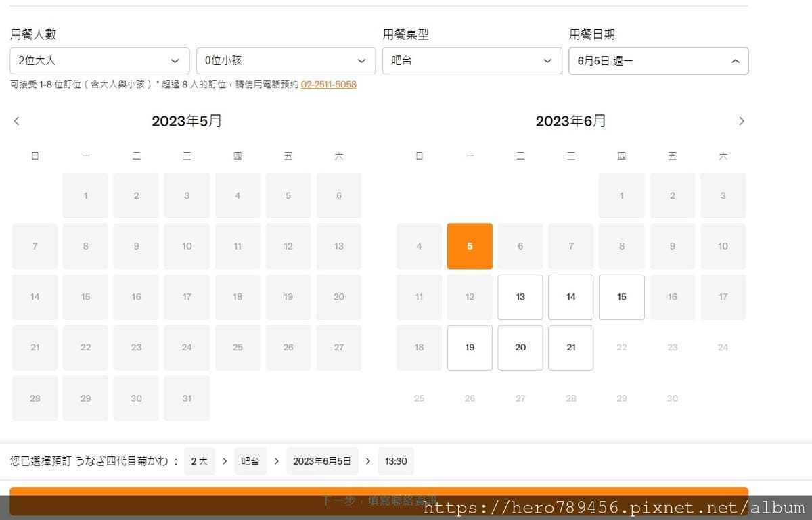Click disabled June 1 date cell

(622, 195)
